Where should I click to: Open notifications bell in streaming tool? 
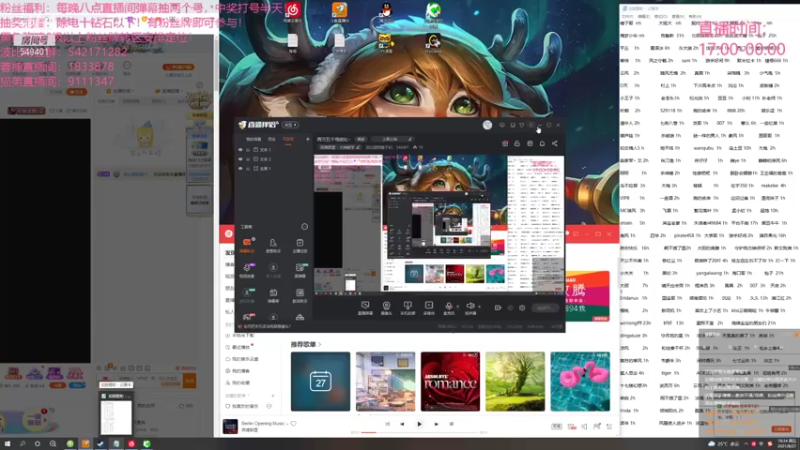click(542, 144)
